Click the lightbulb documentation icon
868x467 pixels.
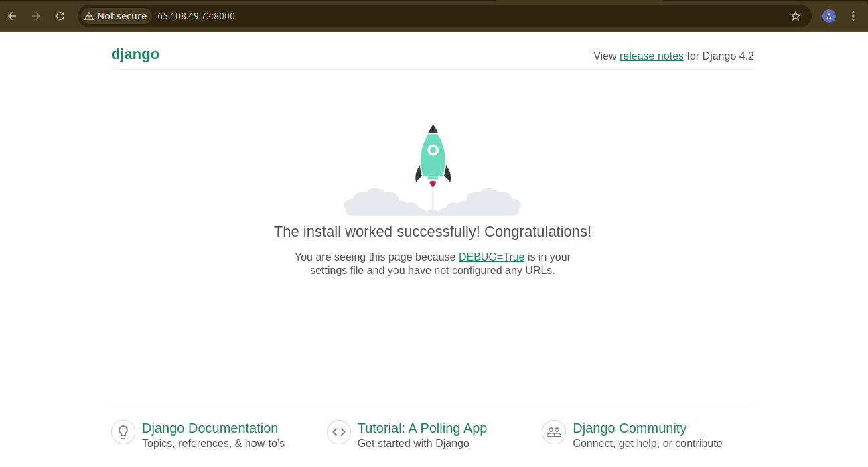[123, 432]
